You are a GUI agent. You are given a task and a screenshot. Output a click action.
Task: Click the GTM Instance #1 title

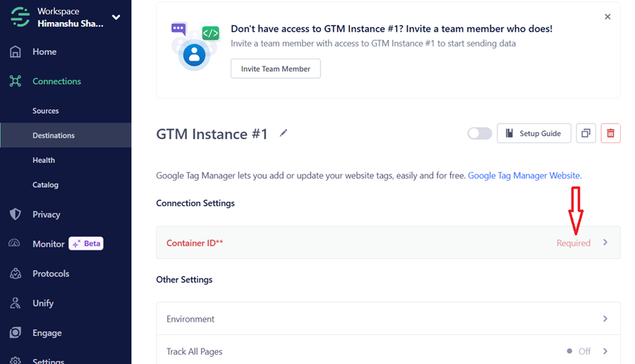(x=212, y=134)
